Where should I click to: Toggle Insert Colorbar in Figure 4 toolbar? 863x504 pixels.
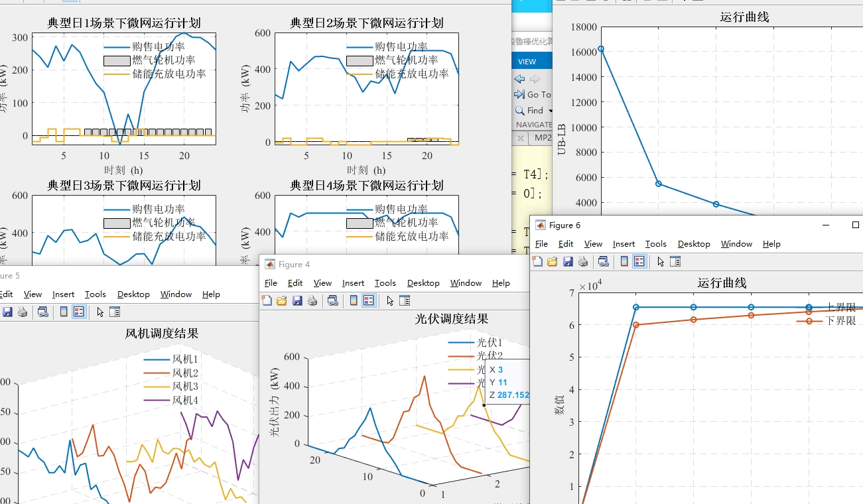coord(354,300)
